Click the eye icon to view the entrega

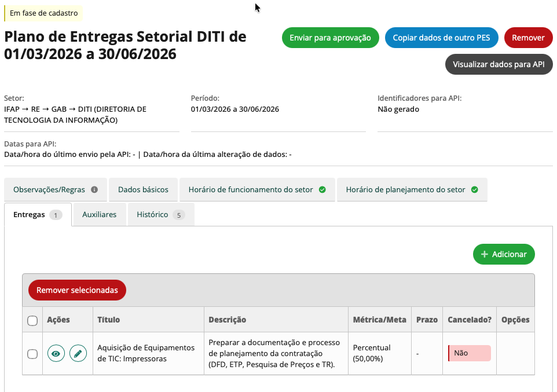(x=56, y=353)
